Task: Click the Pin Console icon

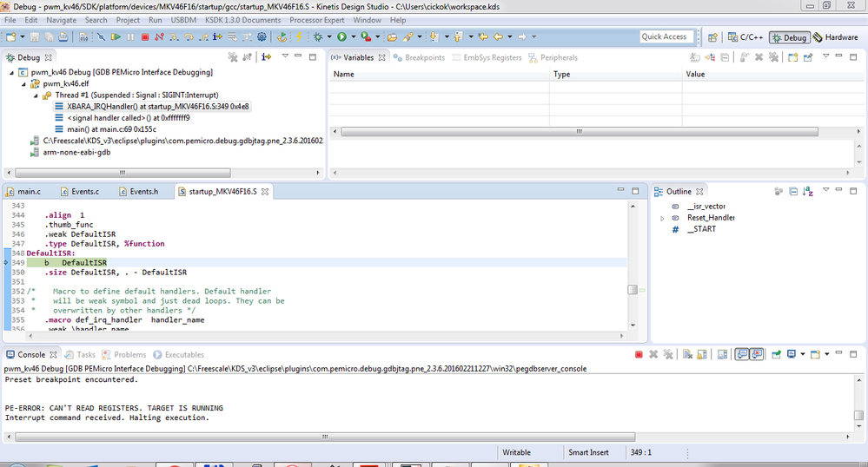Action: tap(776, 355)
